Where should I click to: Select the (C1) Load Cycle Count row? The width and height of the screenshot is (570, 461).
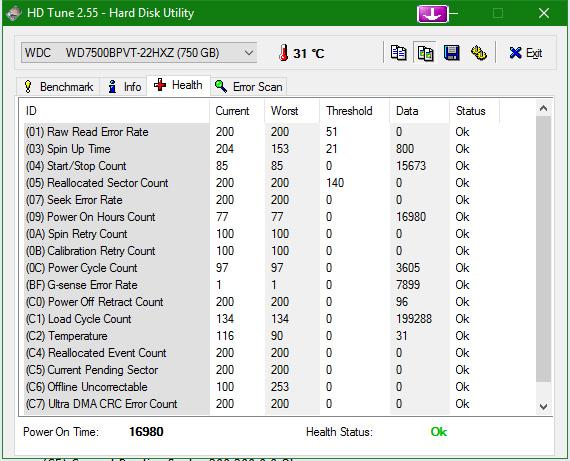tap(262, 318)
